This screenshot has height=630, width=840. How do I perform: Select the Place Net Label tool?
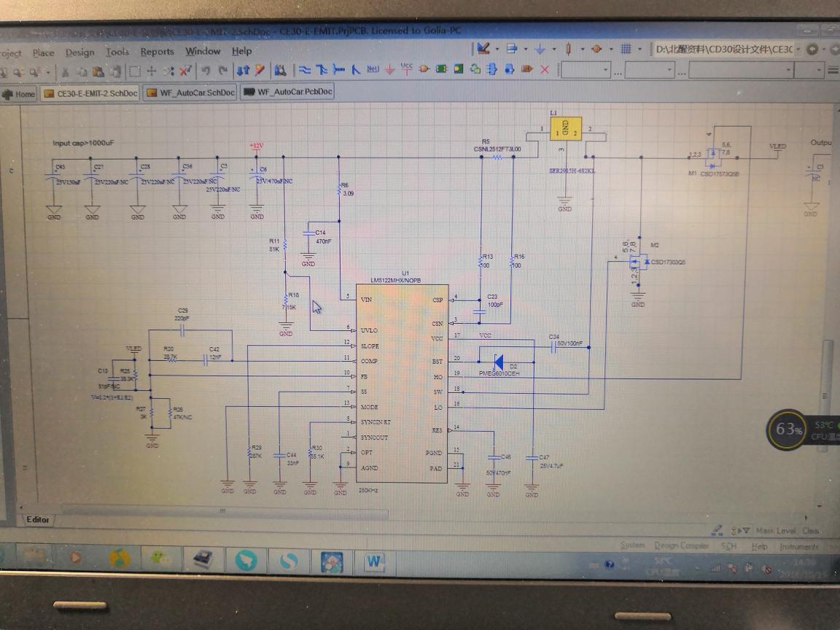[x=373, y=69]
